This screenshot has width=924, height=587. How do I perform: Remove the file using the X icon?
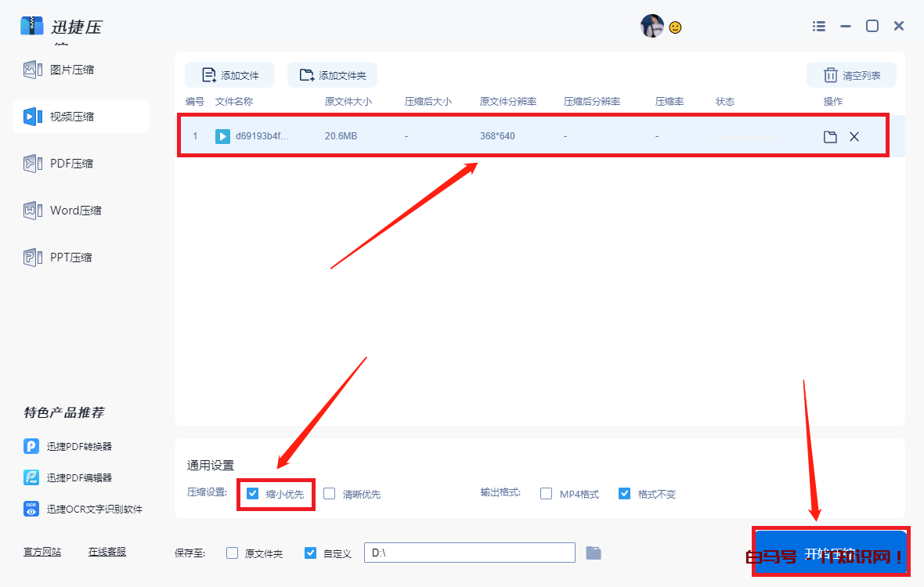(854, 137)
